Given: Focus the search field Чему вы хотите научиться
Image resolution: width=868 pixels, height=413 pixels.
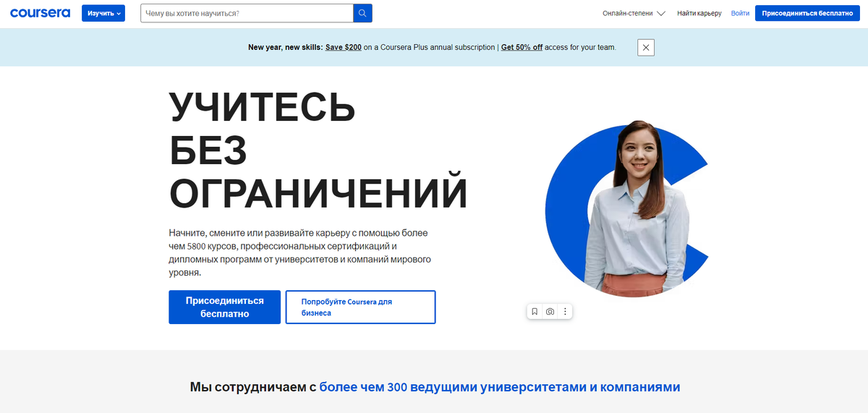Looking at the screenshot, I should click(247, 13).
